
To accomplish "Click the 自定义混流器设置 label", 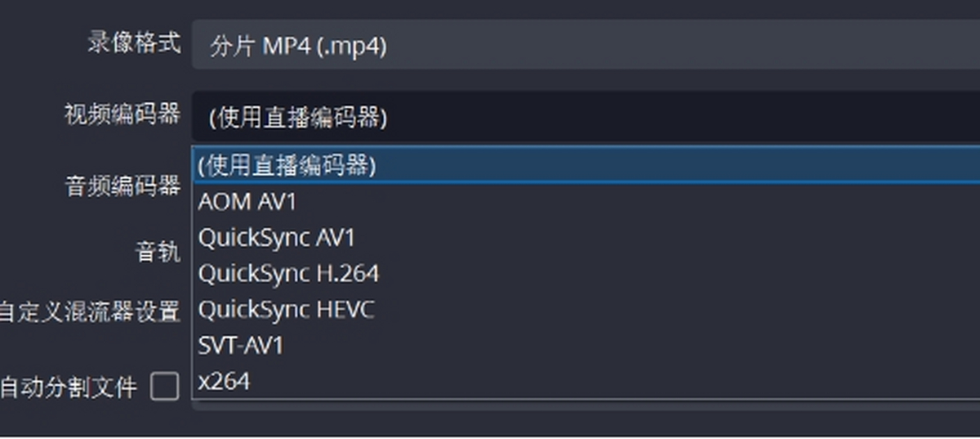I will point(89,311).
